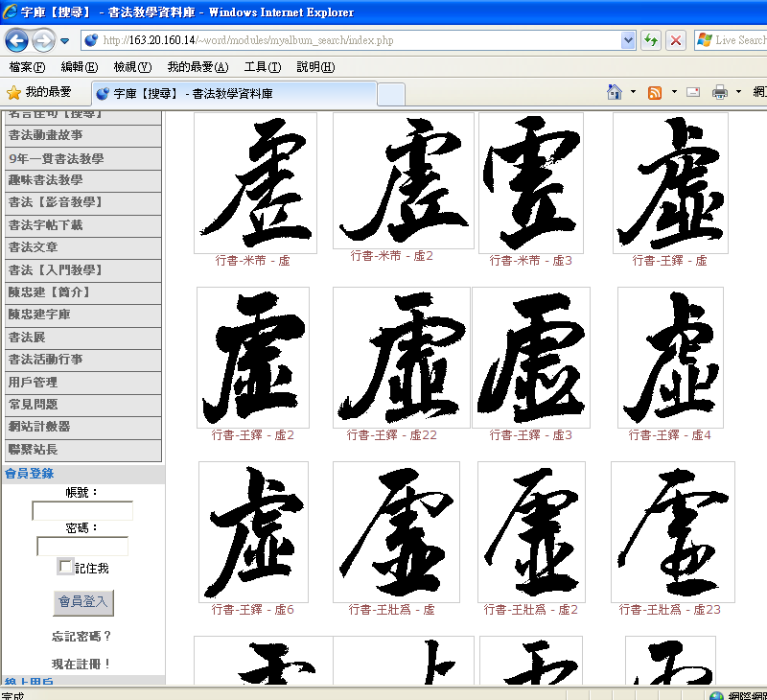Image resolution: width=767 pixels, height=700 pixels.
Task: Click the 現在註冊！ link
Action: click(82, 664)
